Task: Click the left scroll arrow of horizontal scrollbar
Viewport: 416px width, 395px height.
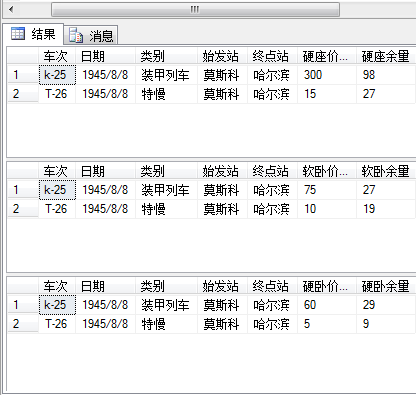Action: click(11, 9)
